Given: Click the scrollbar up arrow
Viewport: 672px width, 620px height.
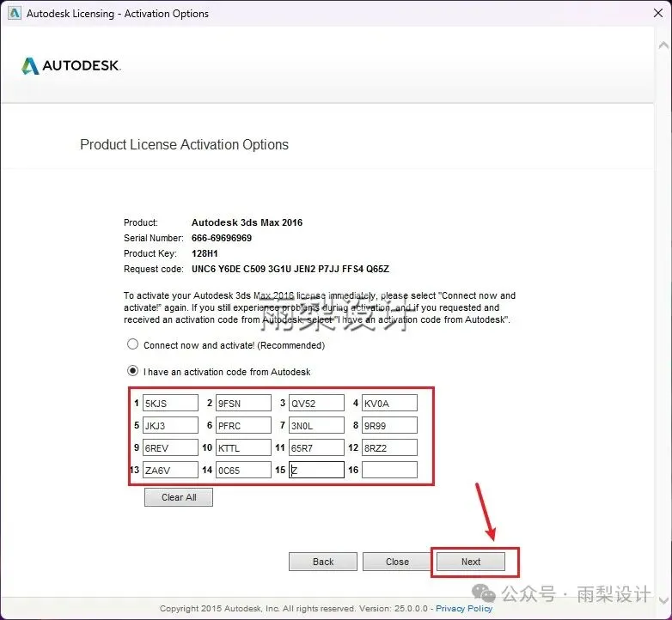Looking at the screenshot, I should click(x=663, y=45).
